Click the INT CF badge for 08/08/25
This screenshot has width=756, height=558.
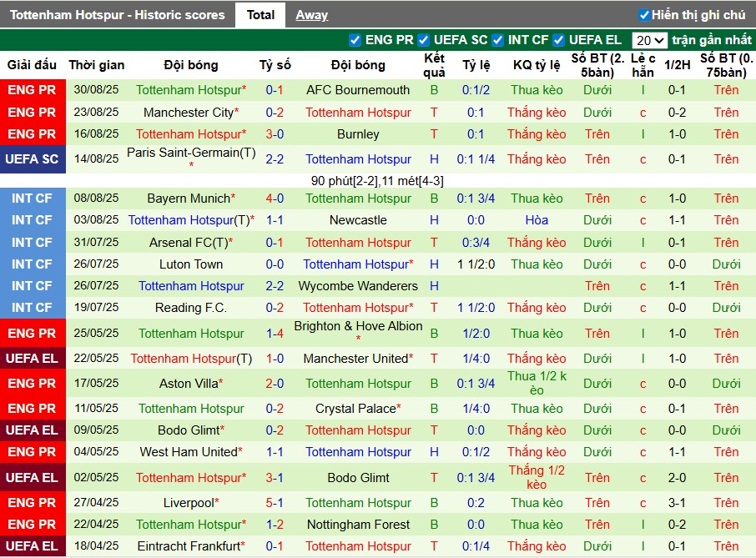click(x=33, y=199)
